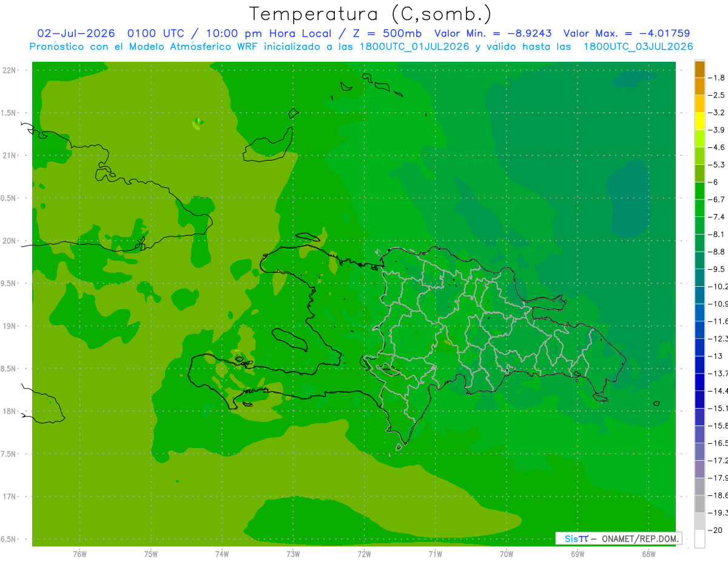Click the "17N" latitude label
Viewport: 728px width, 562px height.
(10, 497)
